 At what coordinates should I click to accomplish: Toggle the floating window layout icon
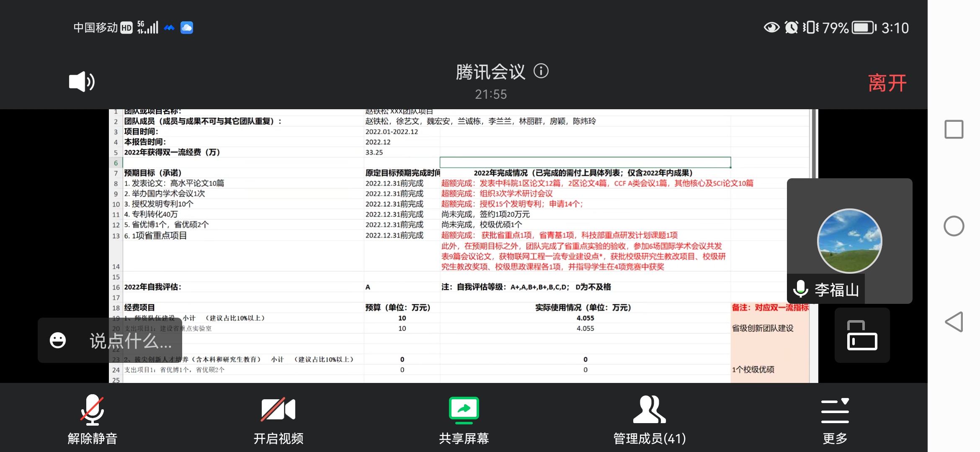click(862, 335)
